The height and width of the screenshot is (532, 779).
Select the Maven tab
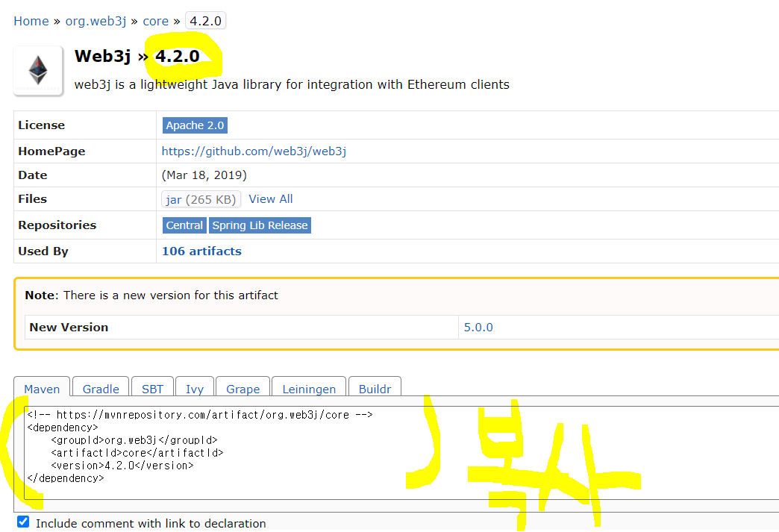click(42, 389)
